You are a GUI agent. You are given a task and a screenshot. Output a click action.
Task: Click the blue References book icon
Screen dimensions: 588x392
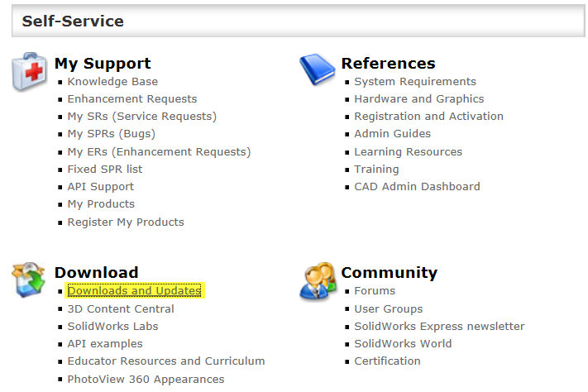(x=318, y=69)
